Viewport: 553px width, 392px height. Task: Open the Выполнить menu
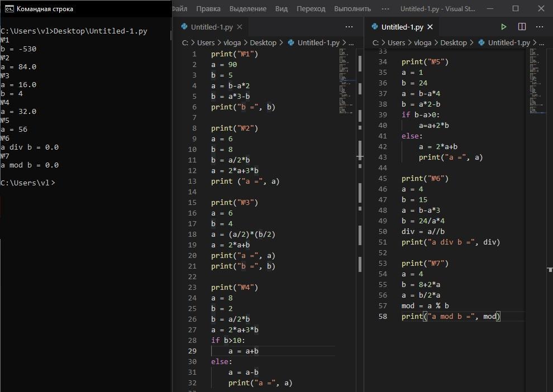pyautogui.click(x=352, y=9)
